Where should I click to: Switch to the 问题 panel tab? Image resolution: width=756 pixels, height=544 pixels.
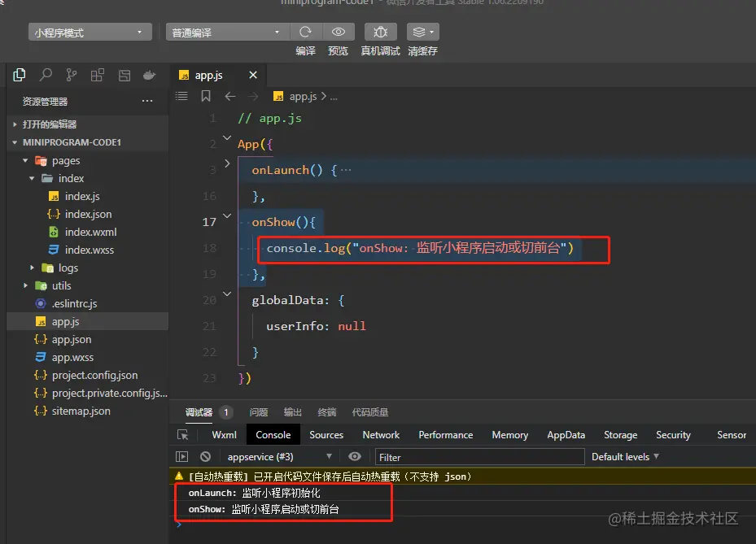click(x=259, y=412)
